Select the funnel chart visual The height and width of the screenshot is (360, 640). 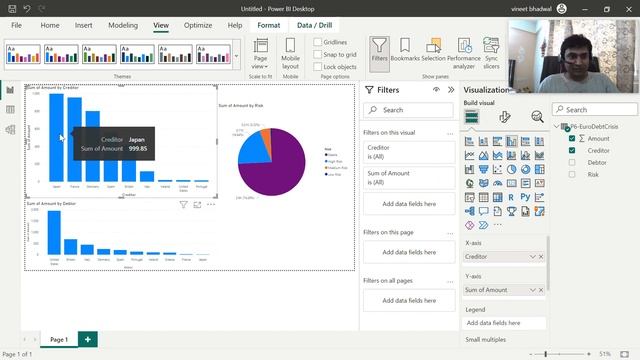pos(484,169)
